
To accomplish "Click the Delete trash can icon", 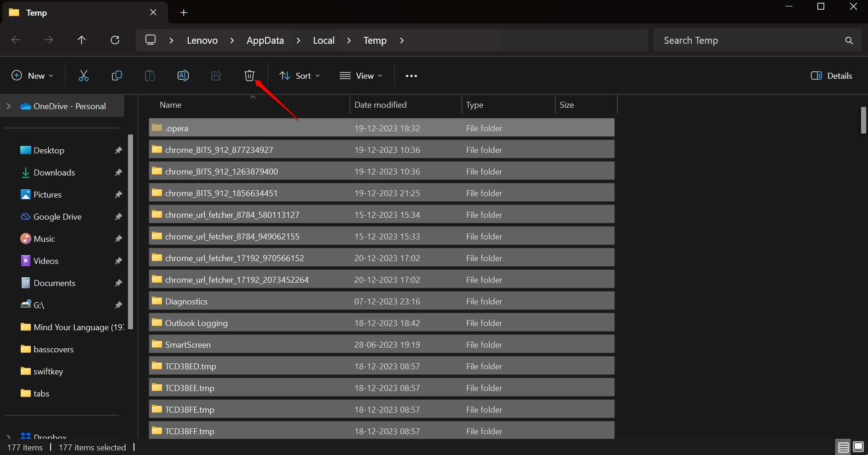I will click(x=249, y=76).
